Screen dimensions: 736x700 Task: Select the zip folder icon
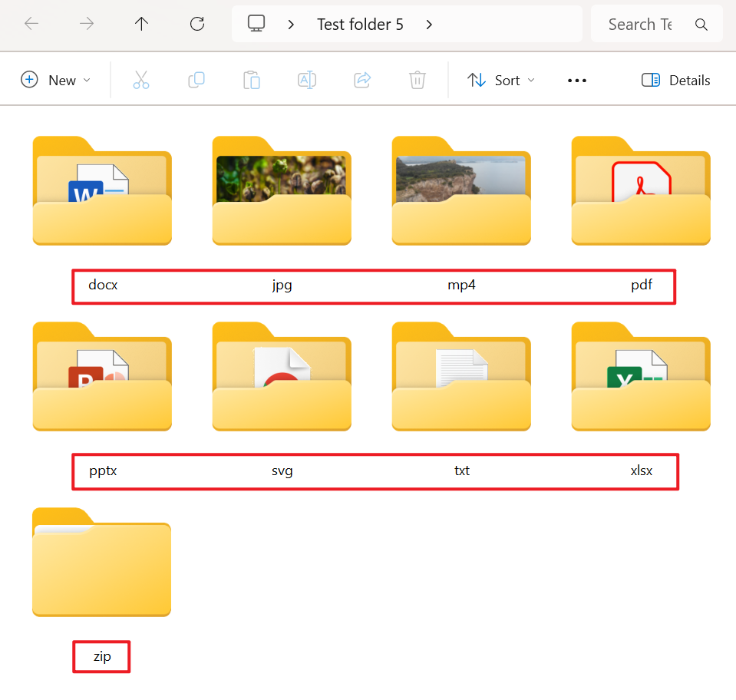point(102,562)
